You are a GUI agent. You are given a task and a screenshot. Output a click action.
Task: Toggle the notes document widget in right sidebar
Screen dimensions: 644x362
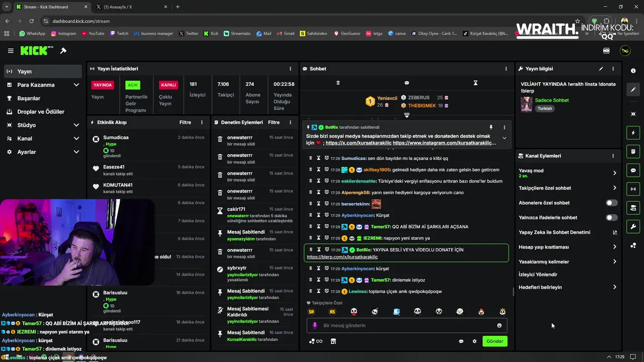(633, 151)
